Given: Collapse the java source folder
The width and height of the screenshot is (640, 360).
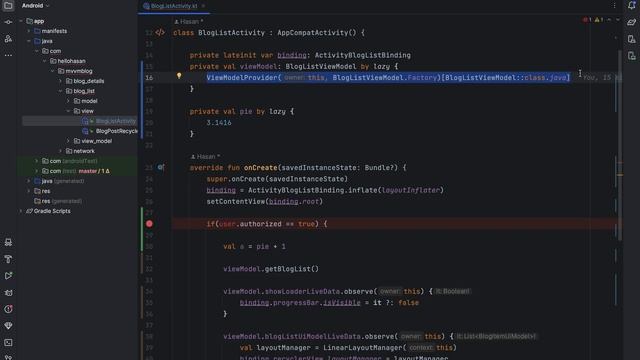Looking at the screenshot, I should (x=29, y=41).
